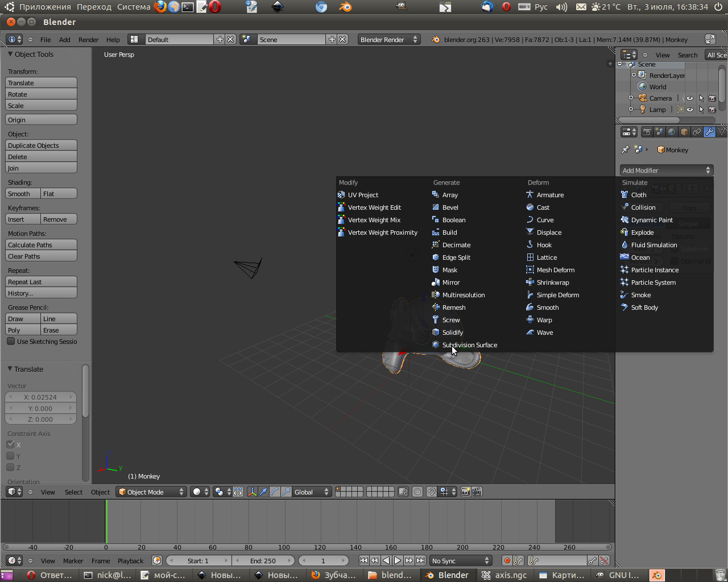
Task: Play the animation forward
Action: click(398, 560)
